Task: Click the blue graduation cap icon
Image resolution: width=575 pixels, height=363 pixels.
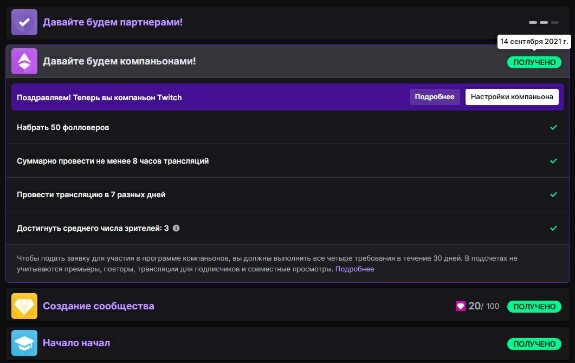Action: 24,343
